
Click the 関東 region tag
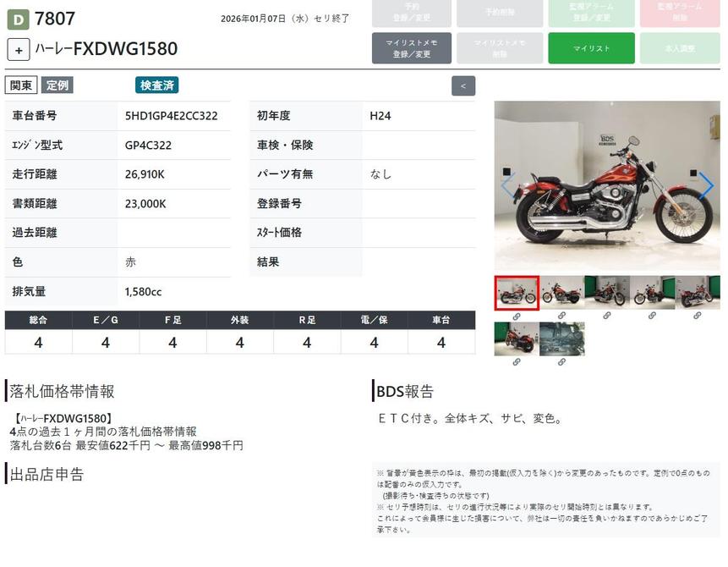[x=21, y=85]
